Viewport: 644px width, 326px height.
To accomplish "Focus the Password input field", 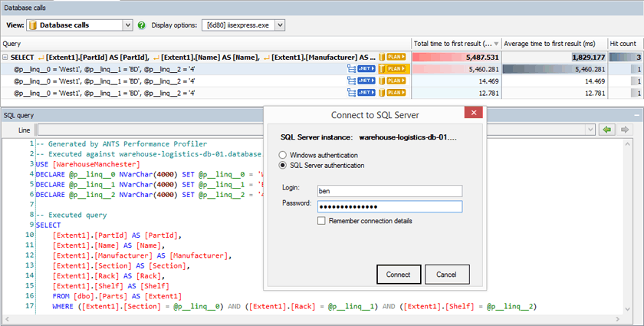I will click(x=389, y=206).
